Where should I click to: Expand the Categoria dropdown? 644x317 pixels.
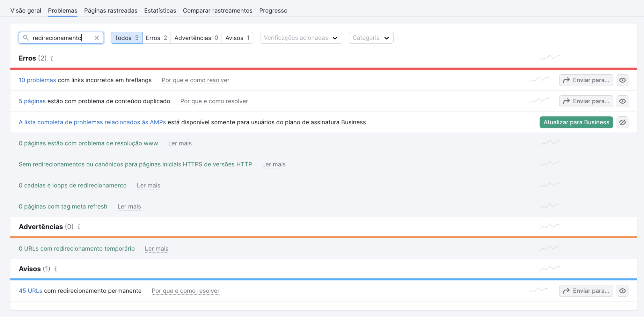point(371,38)
